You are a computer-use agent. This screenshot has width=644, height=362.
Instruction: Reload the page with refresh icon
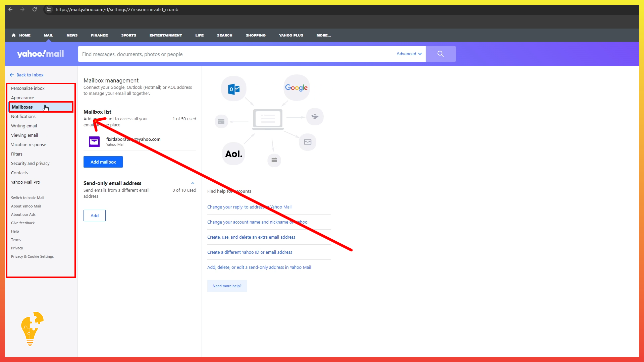35,9
